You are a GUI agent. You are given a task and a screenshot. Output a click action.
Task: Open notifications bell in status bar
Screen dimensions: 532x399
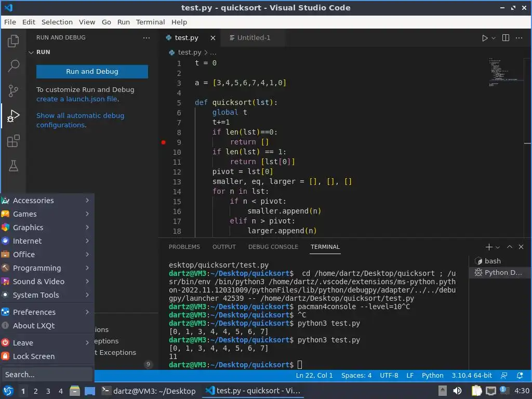[520, 376]
